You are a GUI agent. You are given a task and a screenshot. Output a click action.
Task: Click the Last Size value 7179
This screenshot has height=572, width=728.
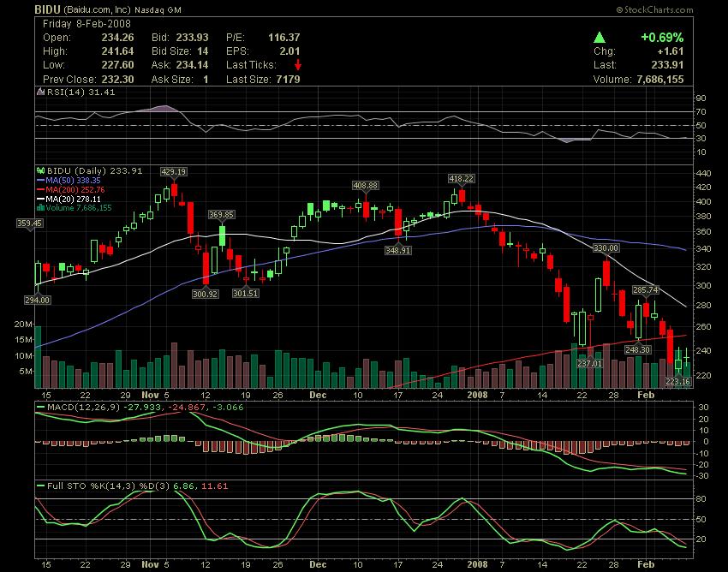[x=288, y=80]
